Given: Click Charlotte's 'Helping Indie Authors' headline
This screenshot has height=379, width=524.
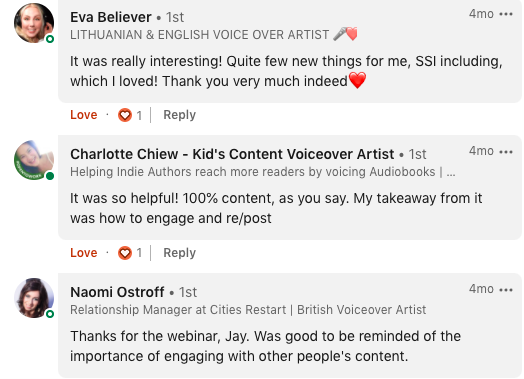Looking at the screenshot, I should [x=262, y=172].
